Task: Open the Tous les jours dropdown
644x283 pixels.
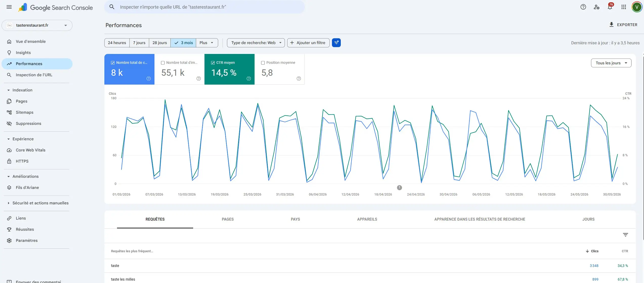Action: point(611,63)
